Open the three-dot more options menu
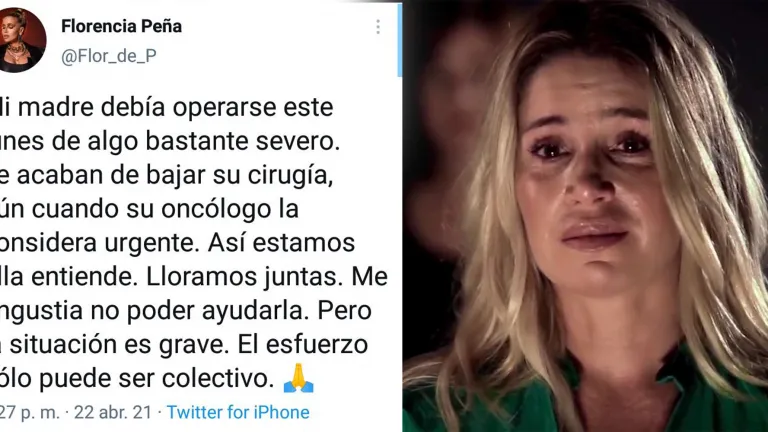The width and height of the screenshot is (768, 432). coord(378,26)
